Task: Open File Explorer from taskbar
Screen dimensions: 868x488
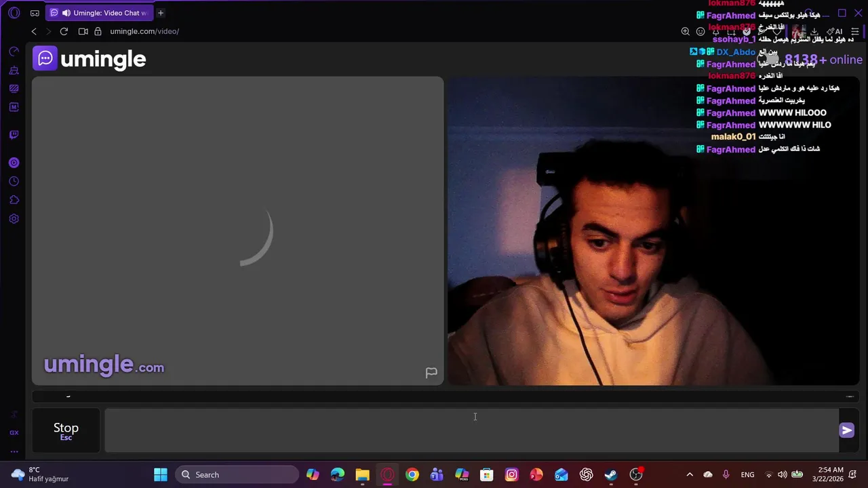Action: click(362, 474)
